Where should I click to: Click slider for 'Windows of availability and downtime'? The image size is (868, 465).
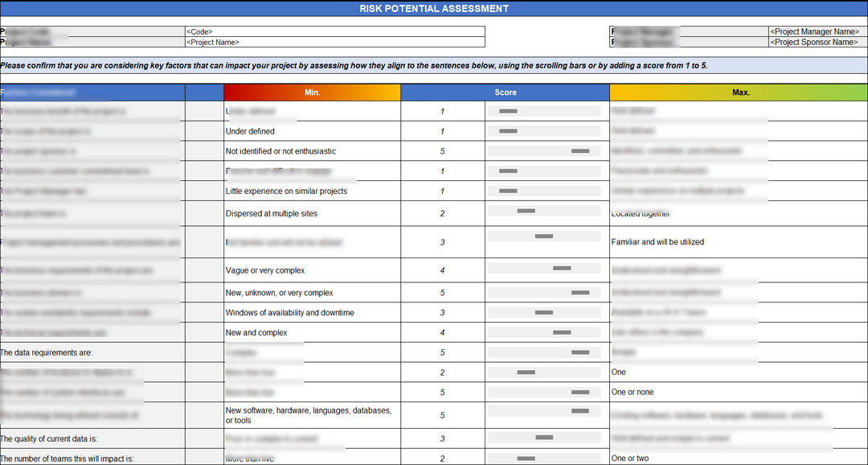[544, 312]
